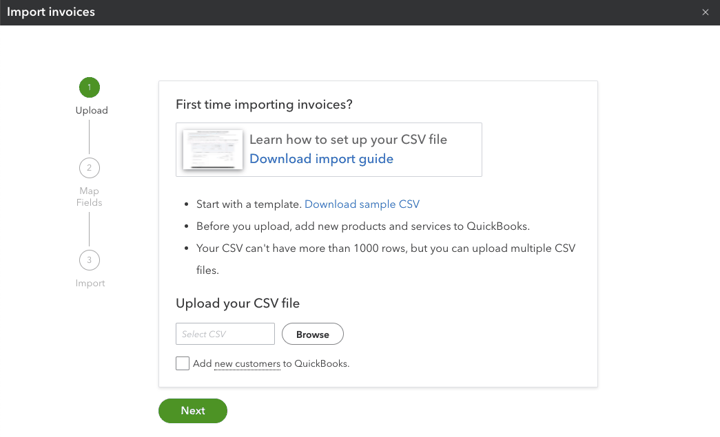This screenshot has width=720, height=437.
Task: Click the step 1 Upload circle icon
Action: tap(89, 87)
